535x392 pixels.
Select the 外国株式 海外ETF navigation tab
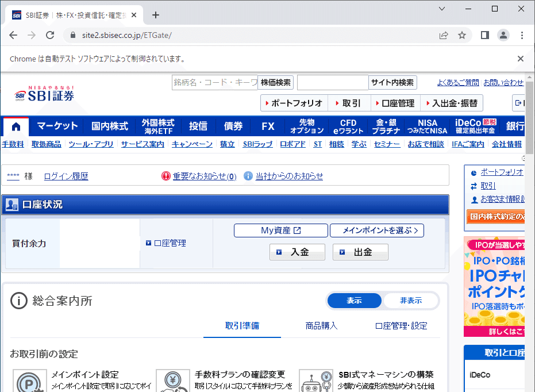(x=158, y=126)
